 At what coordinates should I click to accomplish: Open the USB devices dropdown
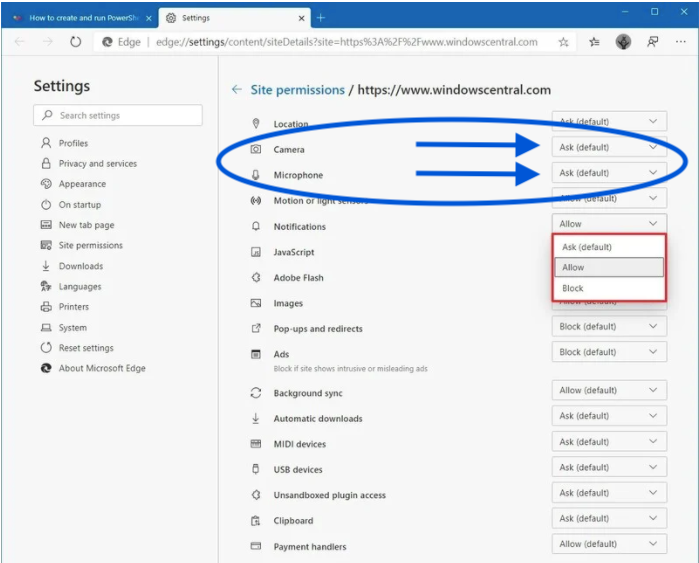609,467
